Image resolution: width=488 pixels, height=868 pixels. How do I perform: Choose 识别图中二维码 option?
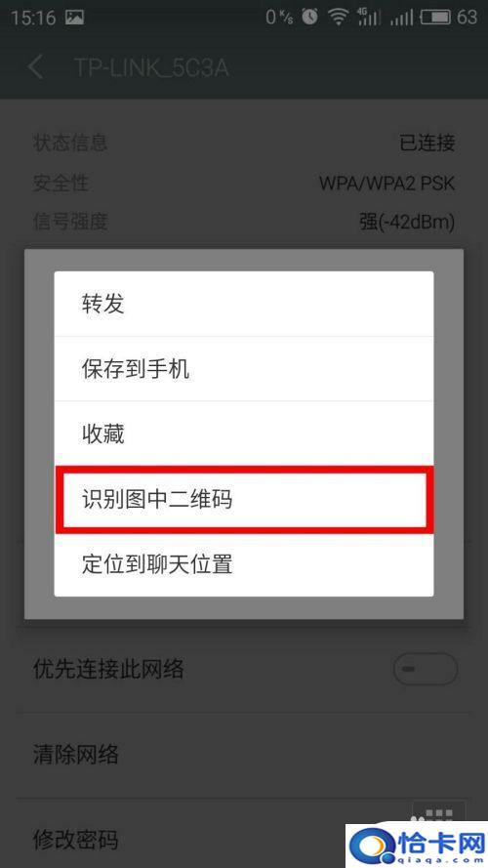244,499
